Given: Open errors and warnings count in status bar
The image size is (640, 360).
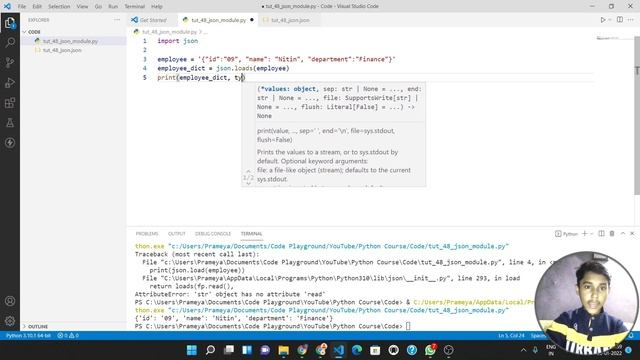Looking at the screenshot, I should click(x=68, y=336).
